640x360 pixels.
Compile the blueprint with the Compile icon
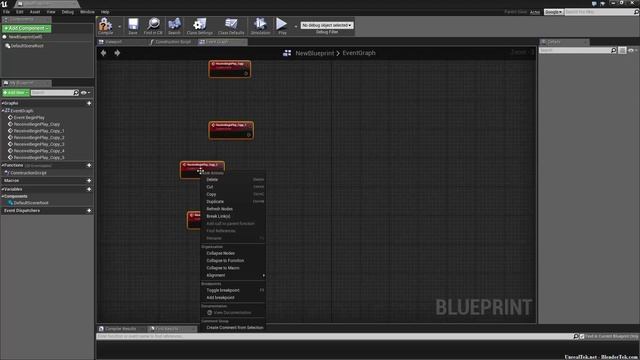point(105,25)
